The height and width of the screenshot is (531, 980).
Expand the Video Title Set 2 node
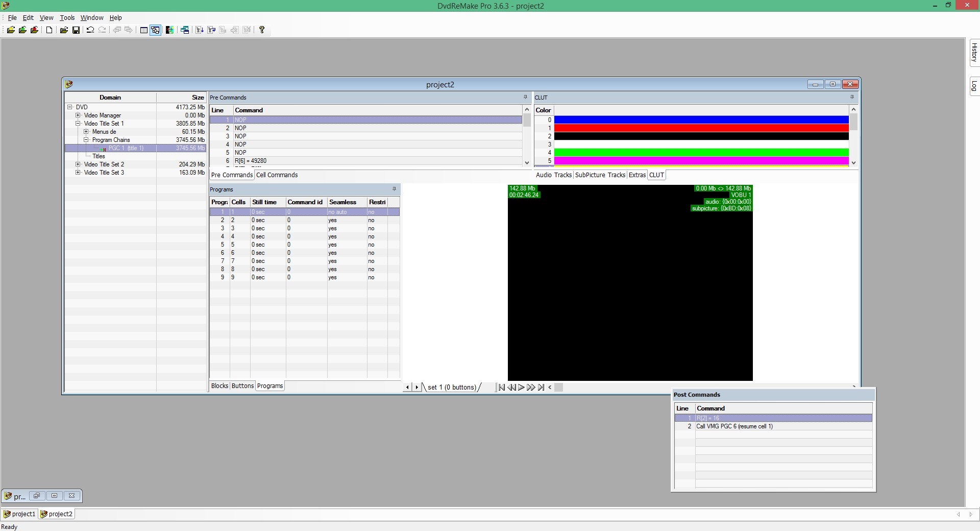click(x=78, y=164)
